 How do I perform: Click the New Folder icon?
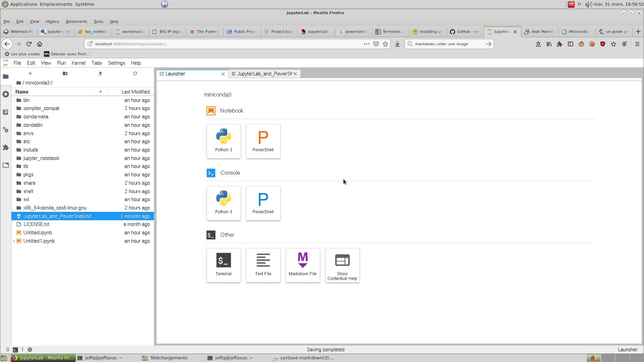65,73
